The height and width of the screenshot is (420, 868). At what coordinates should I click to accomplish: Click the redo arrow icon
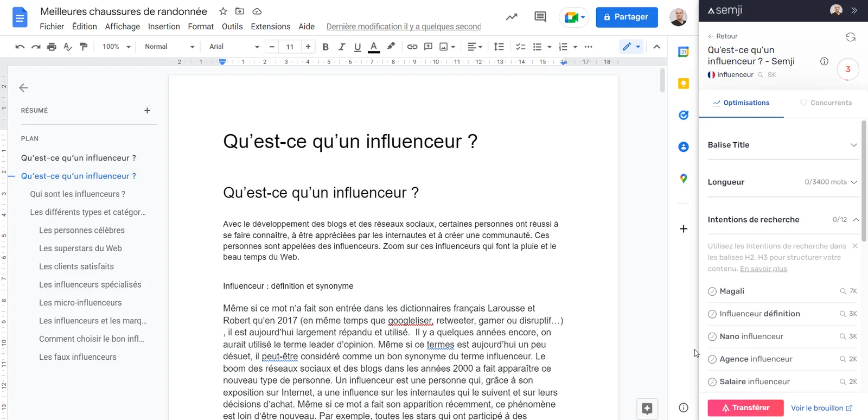point(36,47)
